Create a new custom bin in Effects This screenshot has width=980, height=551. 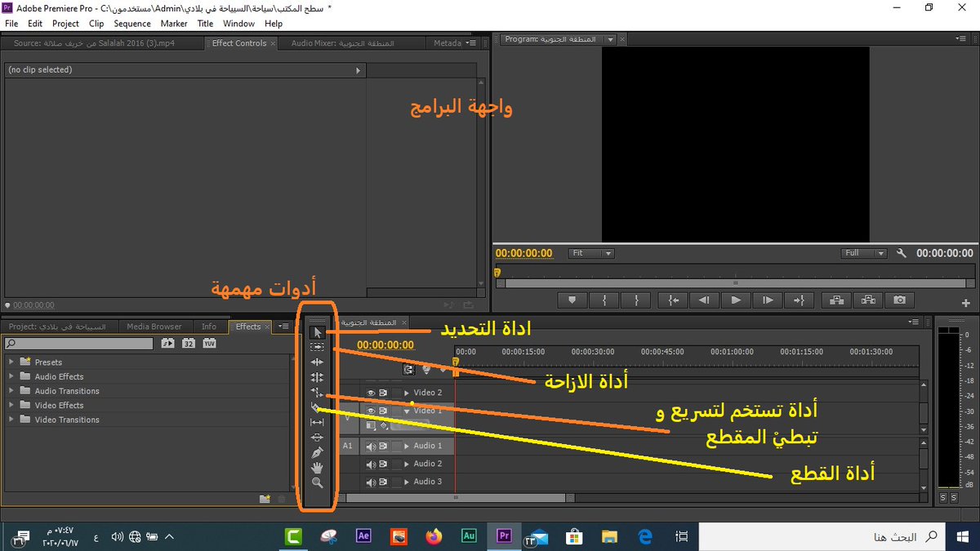tap(265, 498)
